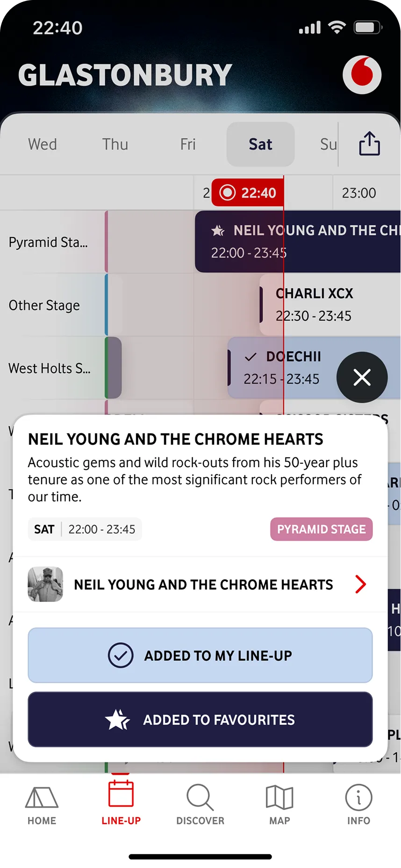401x868 pixels.
Task: Switch to the Fri day tab
Action: coord(188,144)
